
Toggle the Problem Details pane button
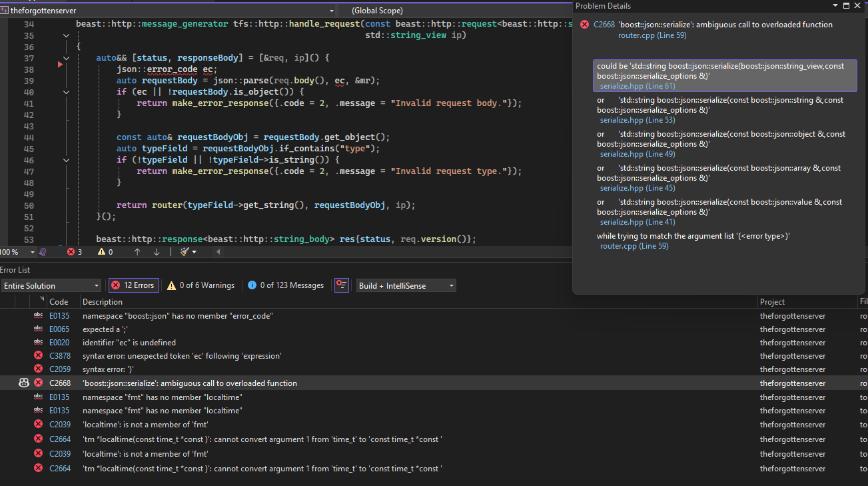[342, 285]
